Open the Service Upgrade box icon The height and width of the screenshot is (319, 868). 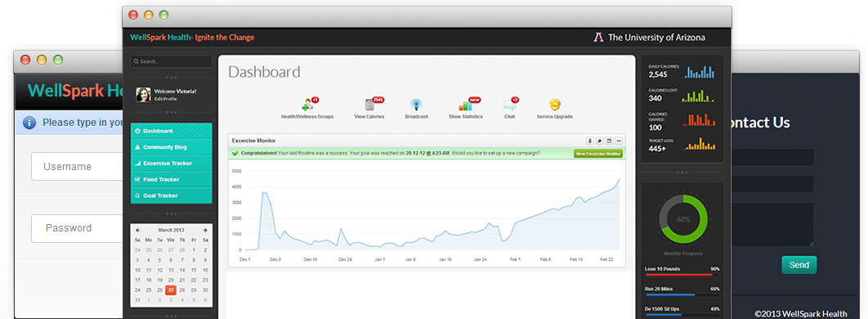[555, 104]
